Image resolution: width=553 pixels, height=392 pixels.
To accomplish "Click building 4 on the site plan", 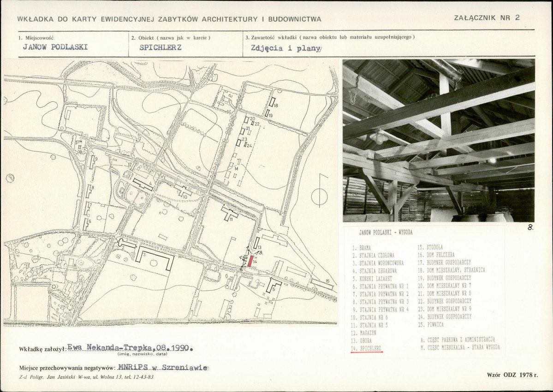I will (143, 184).
